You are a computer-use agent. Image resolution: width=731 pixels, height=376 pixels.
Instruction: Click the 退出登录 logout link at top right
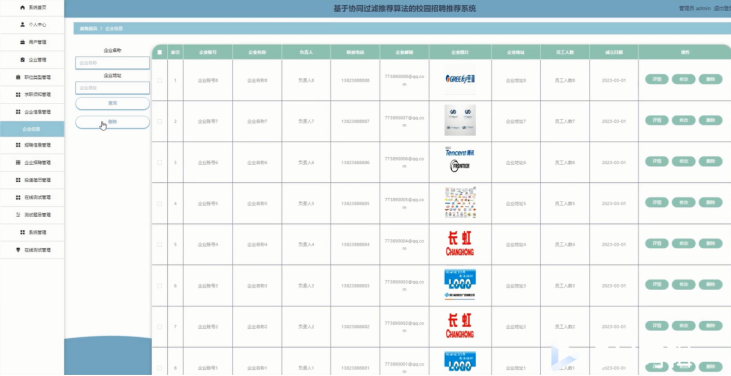pos(722,8)
